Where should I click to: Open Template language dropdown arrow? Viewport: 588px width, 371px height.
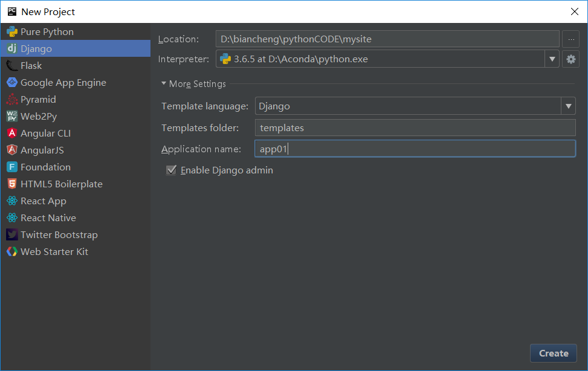coord(569,106)
